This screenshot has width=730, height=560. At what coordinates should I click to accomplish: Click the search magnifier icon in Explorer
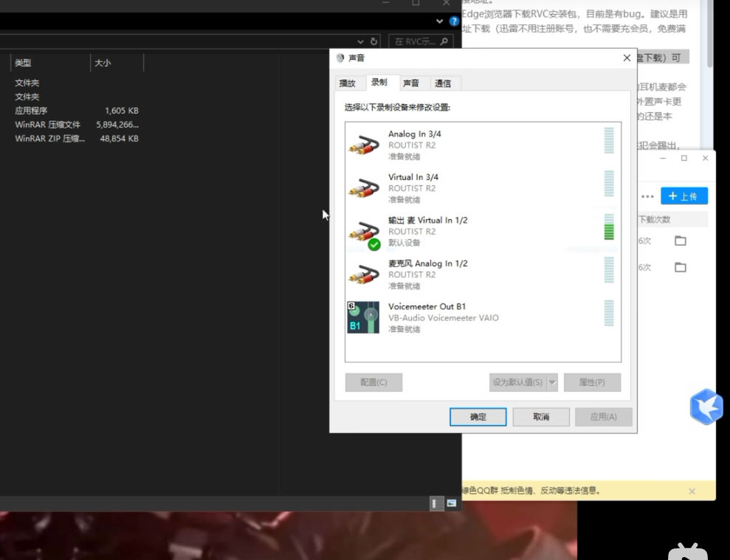[x=444, y=41]
